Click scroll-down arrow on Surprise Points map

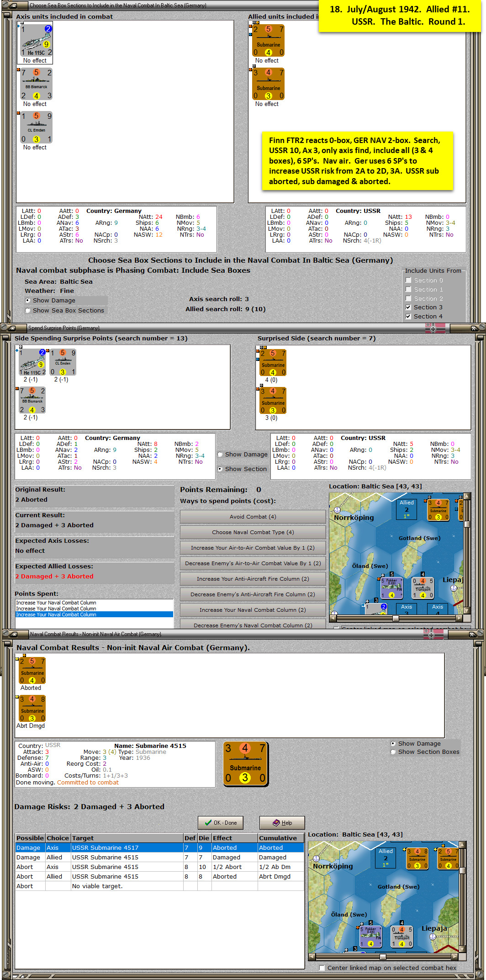coord(467,610)
